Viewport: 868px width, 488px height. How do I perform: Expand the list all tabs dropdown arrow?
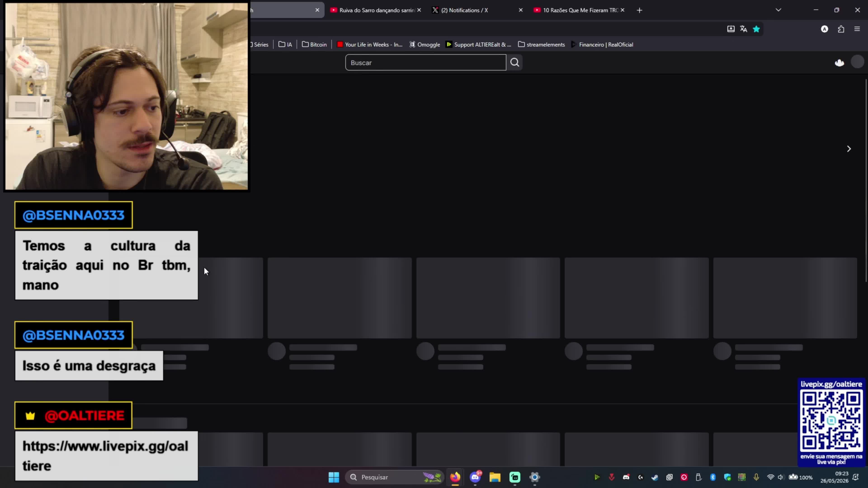(x=778, y=10)
